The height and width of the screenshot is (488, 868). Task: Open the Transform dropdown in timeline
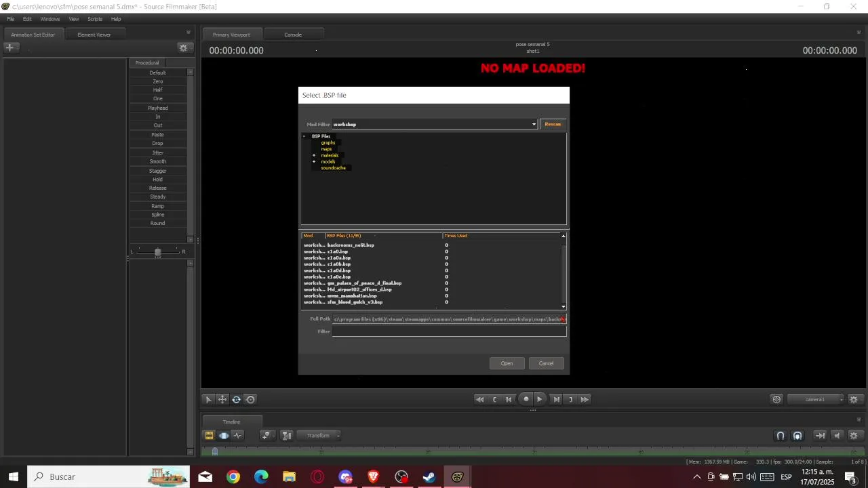pyautogui.click(x=320, y=436)
